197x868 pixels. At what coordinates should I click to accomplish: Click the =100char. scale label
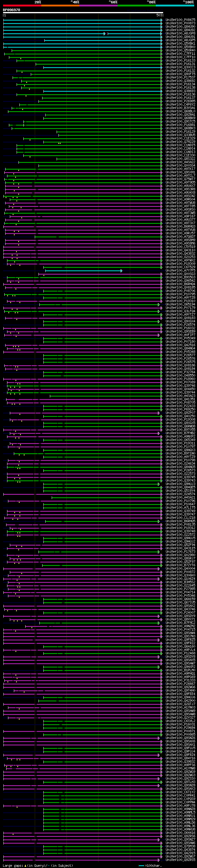(153, 866)
